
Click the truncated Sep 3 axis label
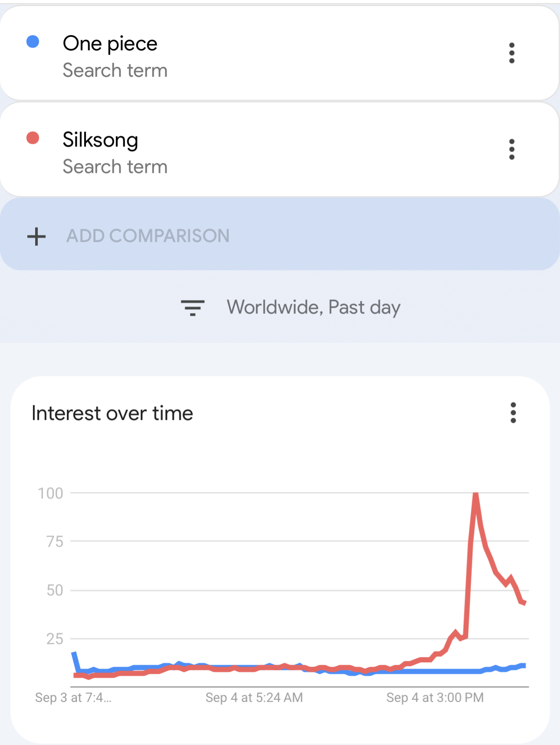(x=73, y=697)
